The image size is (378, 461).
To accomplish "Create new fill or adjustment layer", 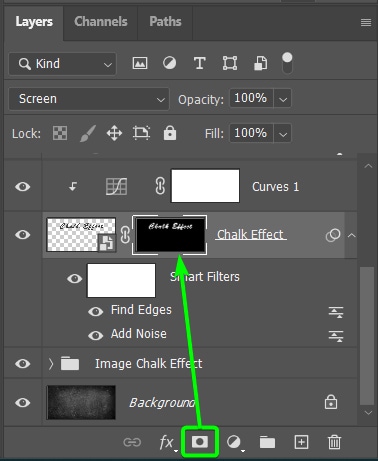I will click(235, 443).
